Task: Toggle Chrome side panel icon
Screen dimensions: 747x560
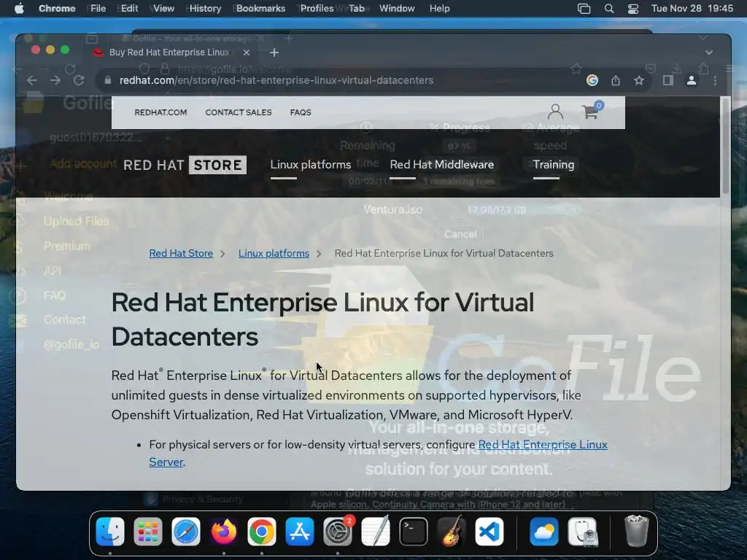Action: pos(668,80)
